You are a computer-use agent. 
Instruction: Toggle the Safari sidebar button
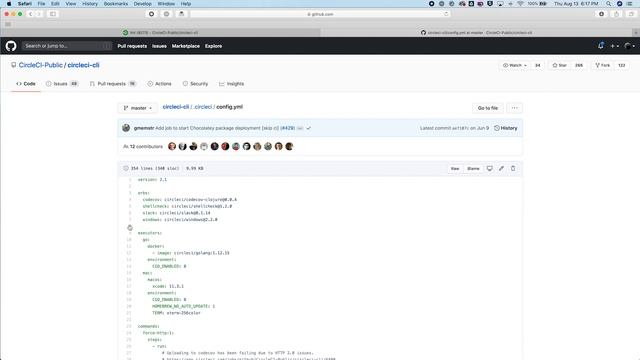click(53, 14)
